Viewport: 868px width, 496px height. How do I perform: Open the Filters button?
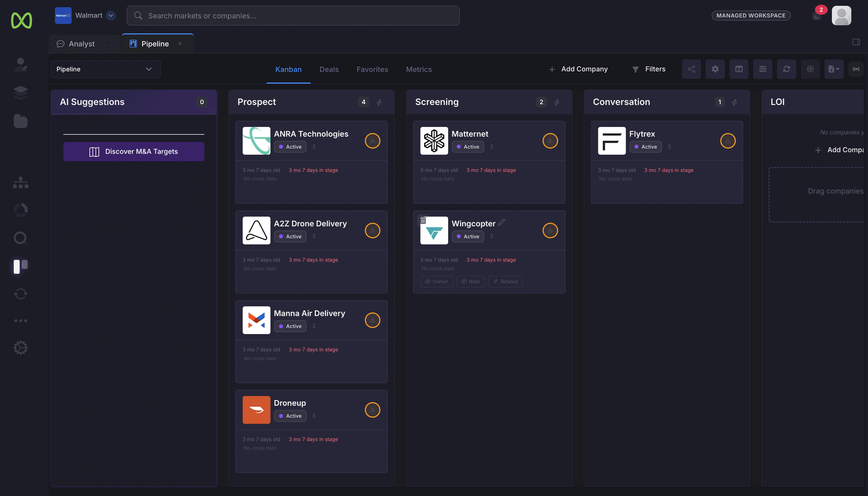click(649, 69)
